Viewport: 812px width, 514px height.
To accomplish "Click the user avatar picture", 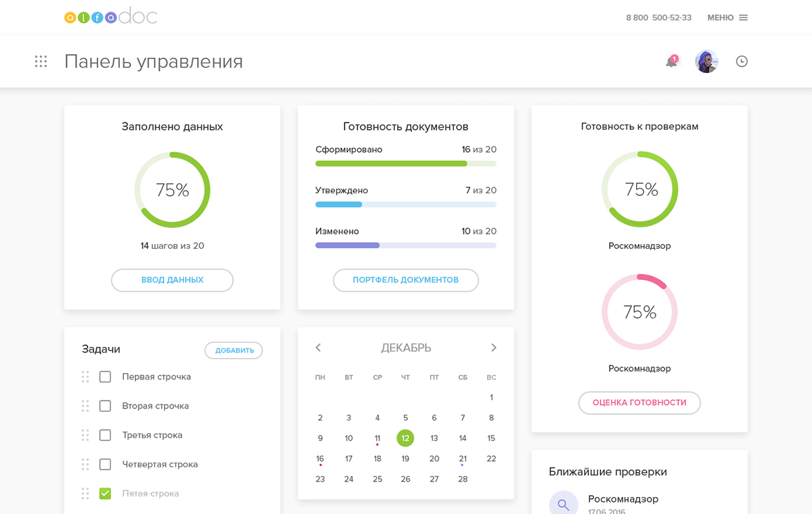I will tap(706, 62).
